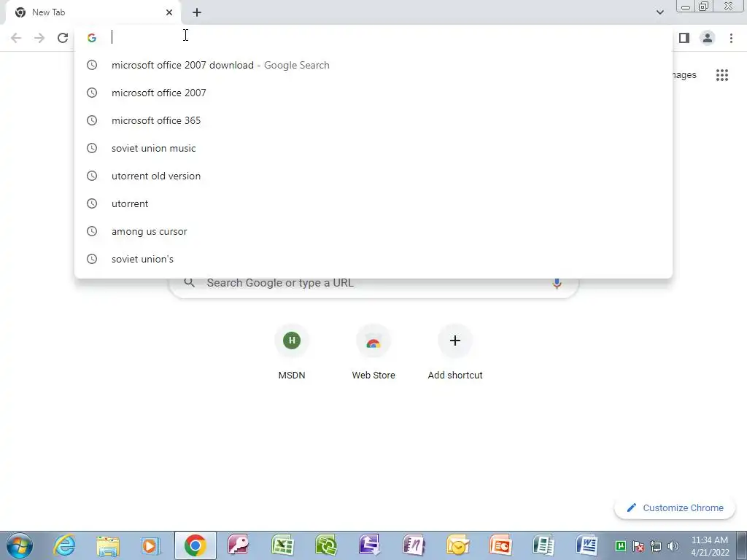The image size is (747, 560).
Task: Open the taskbar clock and date
Action: coord(710,546)
